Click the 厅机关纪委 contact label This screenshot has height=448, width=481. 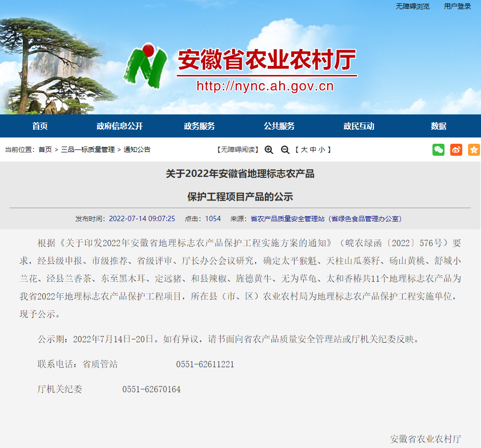point(60,389)
